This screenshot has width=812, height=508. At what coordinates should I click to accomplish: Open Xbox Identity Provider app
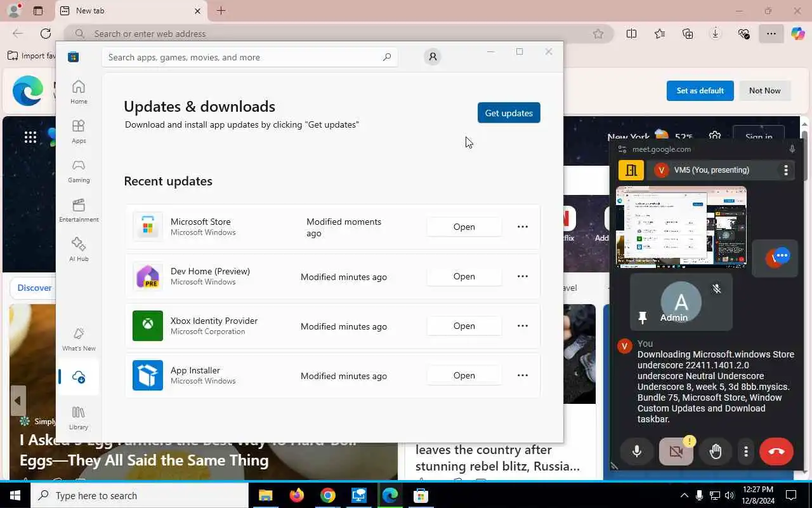point(464,326)
